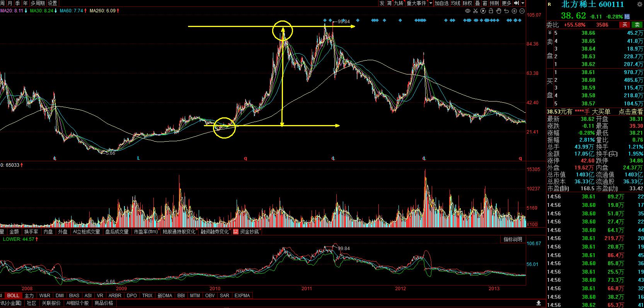Toggle the 发 toolbar option
Viewport: 644px width, 308px height.
pyautogui.click(x=382, y=3)
